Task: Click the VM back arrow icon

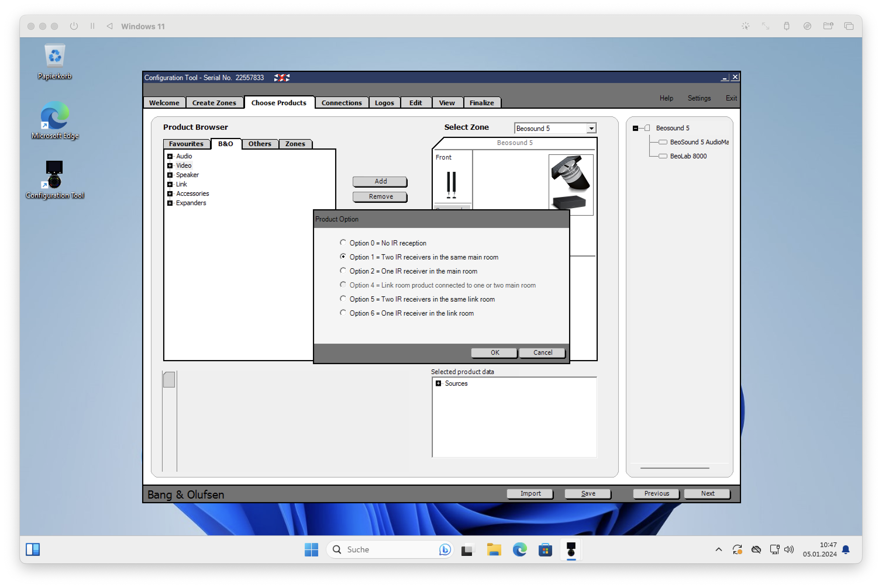Action: (x=110, y=26)
